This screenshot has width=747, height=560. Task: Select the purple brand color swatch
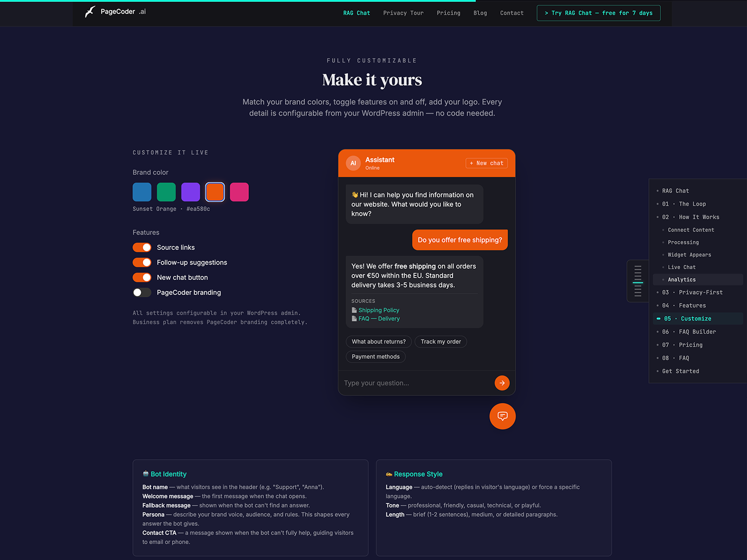[190, 192]
